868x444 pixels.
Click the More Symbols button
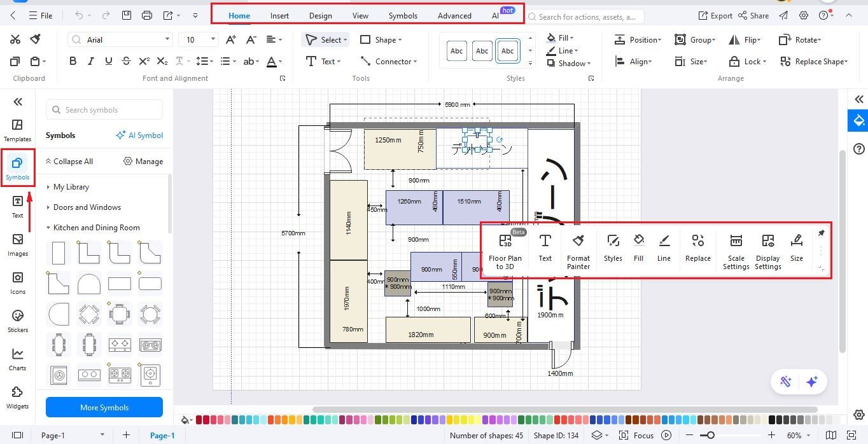coord(104,407)
